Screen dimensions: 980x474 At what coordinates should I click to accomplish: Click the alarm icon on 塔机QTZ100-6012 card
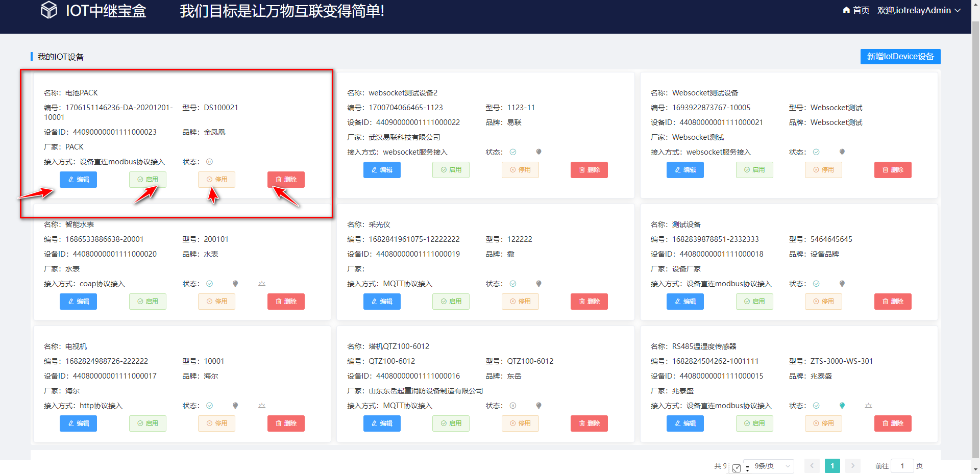[x=538, y=406]
